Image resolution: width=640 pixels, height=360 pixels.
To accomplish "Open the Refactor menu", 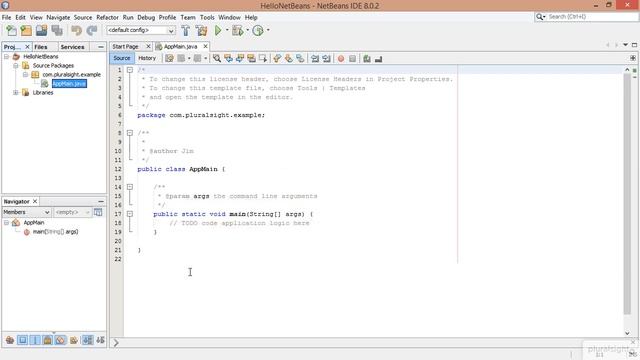I will click(x=107, y=18).
